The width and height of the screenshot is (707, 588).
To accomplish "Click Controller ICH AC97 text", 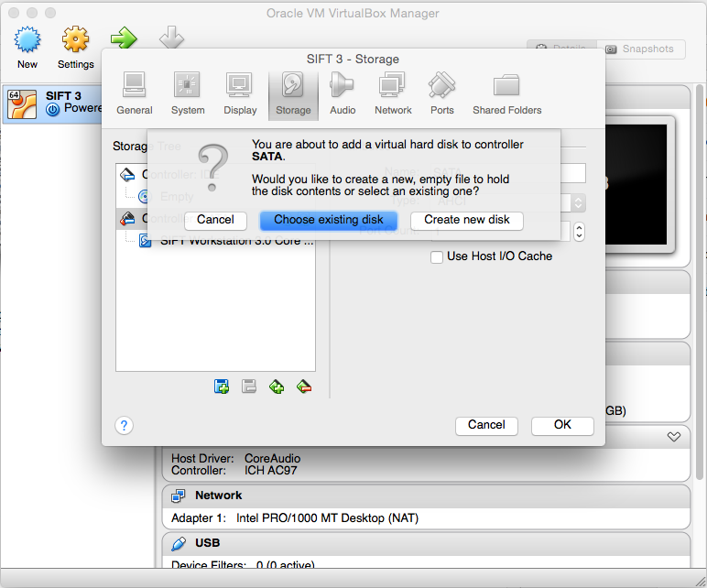I will click(x=234, y=471).
